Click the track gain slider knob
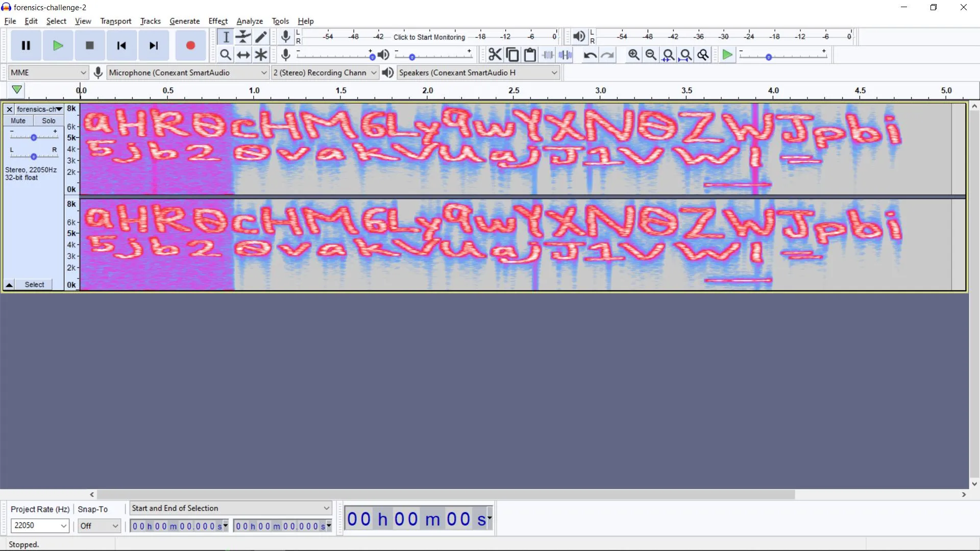This screenshot has width=980, height=551. (x=34, y=137)
